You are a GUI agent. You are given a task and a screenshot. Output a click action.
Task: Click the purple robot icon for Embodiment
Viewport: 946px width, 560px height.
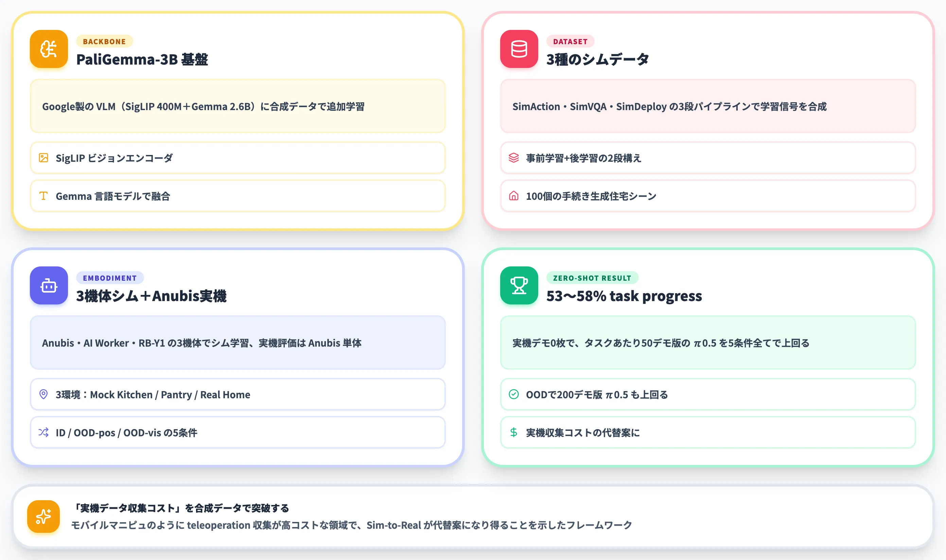click(49, 286)
